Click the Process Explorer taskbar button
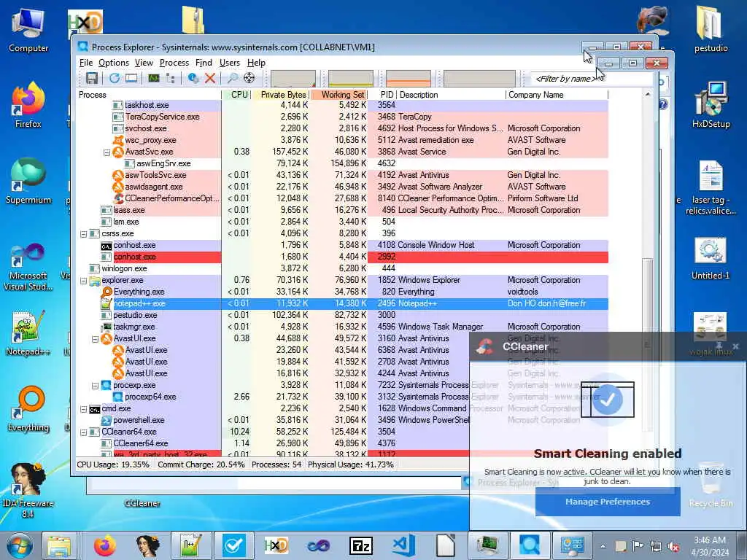 tap(530, 545)
